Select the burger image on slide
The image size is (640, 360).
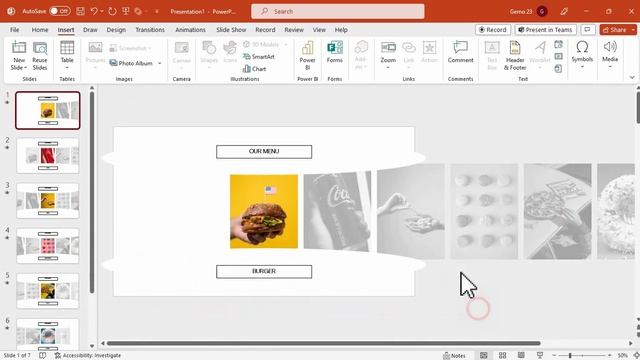click(264, 211)
